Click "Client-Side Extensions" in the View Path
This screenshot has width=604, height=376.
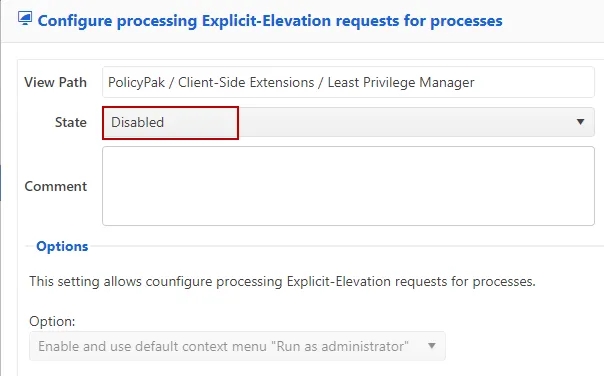pyautogui.click(x=246, y=82)
